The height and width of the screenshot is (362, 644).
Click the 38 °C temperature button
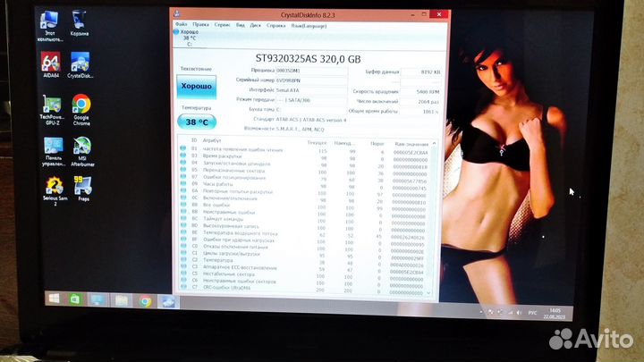tap(195, 122)
